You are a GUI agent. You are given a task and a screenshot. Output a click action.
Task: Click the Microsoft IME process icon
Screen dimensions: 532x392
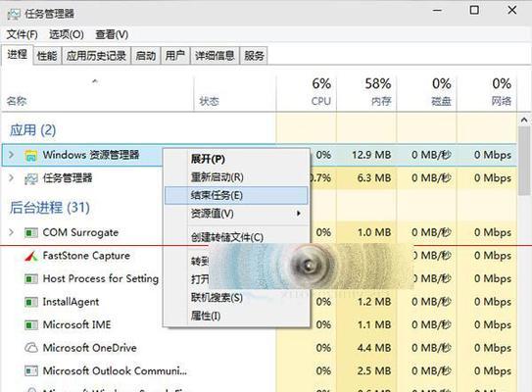pyautogui.click(x=31, y=324)
